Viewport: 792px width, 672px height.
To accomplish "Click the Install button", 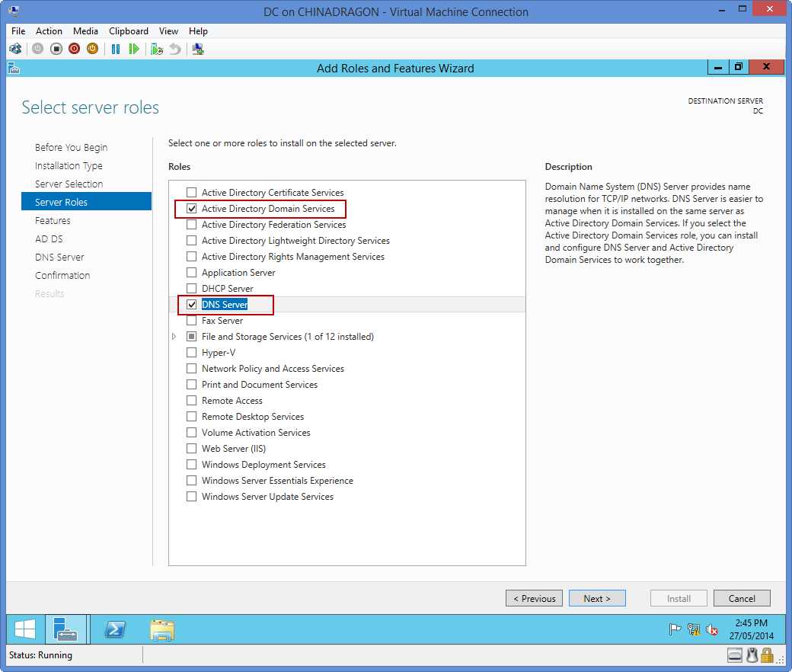I will click(x=679, y=598).
